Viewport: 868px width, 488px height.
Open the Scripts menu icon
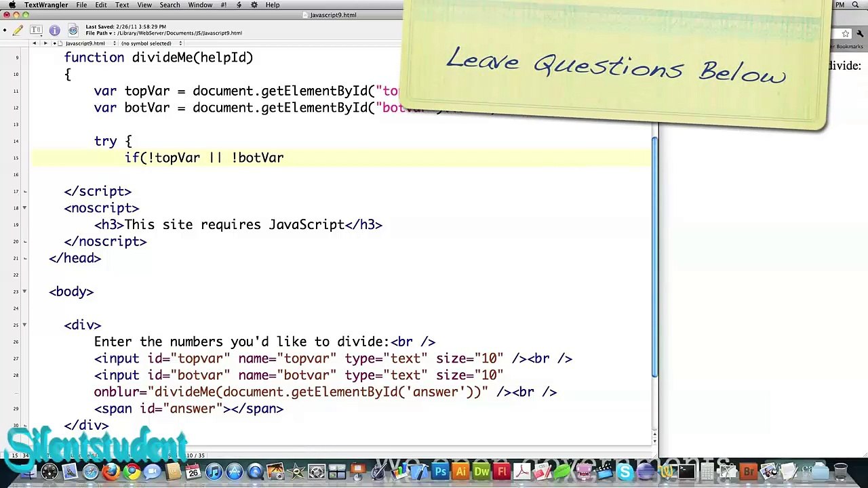coord(239,5)
